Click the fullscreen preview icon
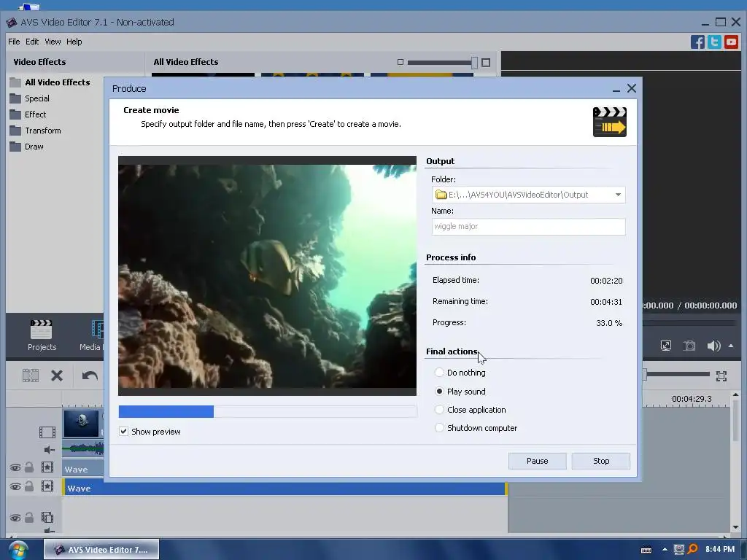Viewport: 747px width, 560px height. [666, 346]
